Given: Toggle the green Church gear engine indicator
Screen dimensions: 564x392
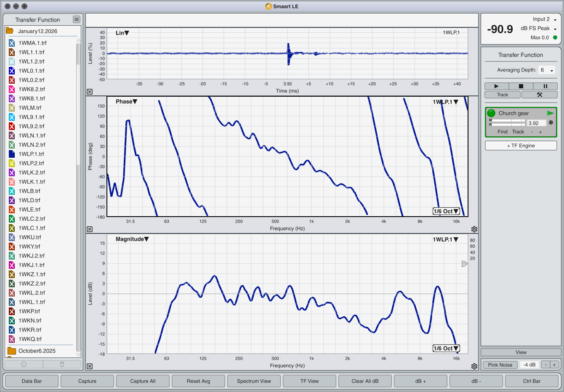Looking at the screenshot, I should pyautogui.click(x=491, y=113).
